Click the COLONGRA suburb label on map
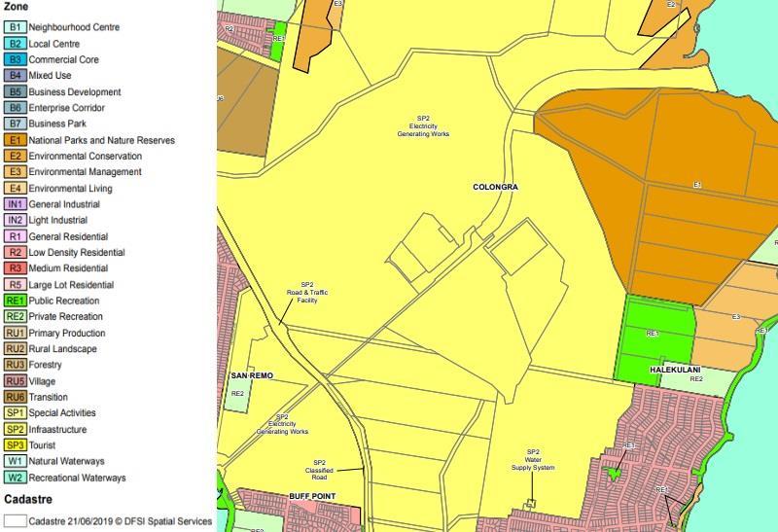The image size is (778, 532). (495, 187)
